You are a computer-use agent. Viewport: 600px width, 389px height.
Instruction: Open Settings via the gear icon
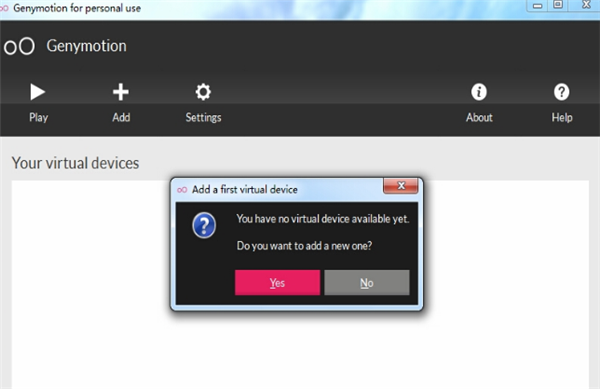203,92
